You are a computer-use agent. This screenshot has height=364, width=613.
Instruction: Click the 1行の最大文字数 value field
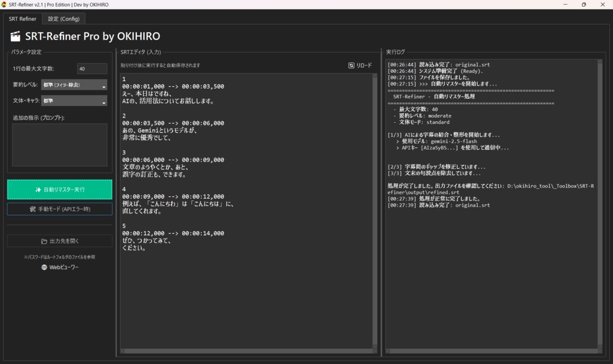92,68
